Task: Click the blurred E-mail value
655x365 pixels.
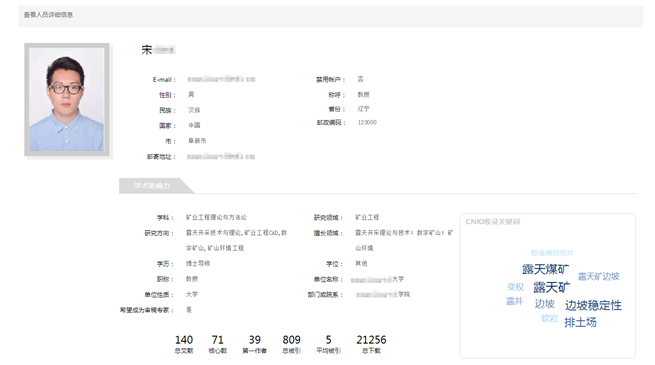Action: (221, 79)
